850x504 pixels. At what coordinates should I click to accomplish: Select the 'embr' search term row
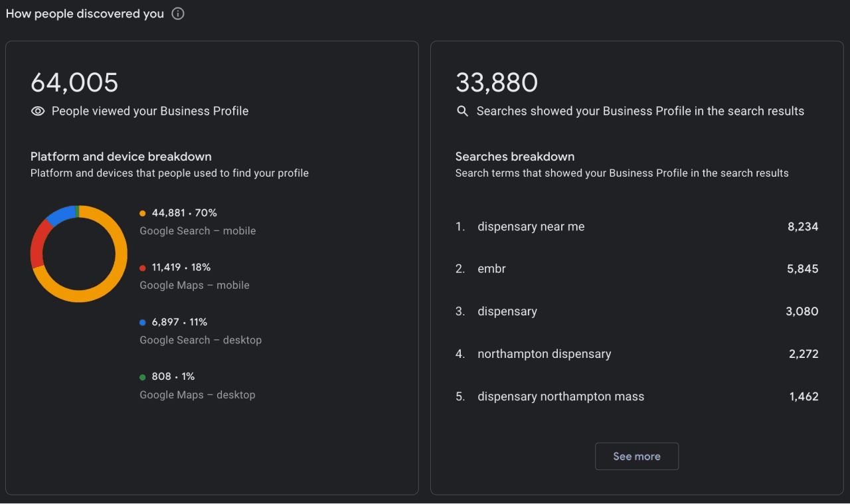pyautogui.click(x=491, y=269)
